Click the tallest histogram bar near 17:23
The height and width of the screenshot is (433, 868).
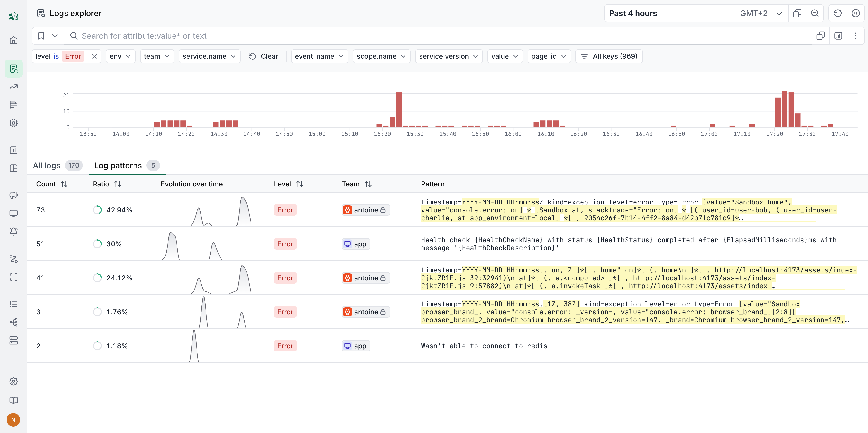tap(784, 109)
